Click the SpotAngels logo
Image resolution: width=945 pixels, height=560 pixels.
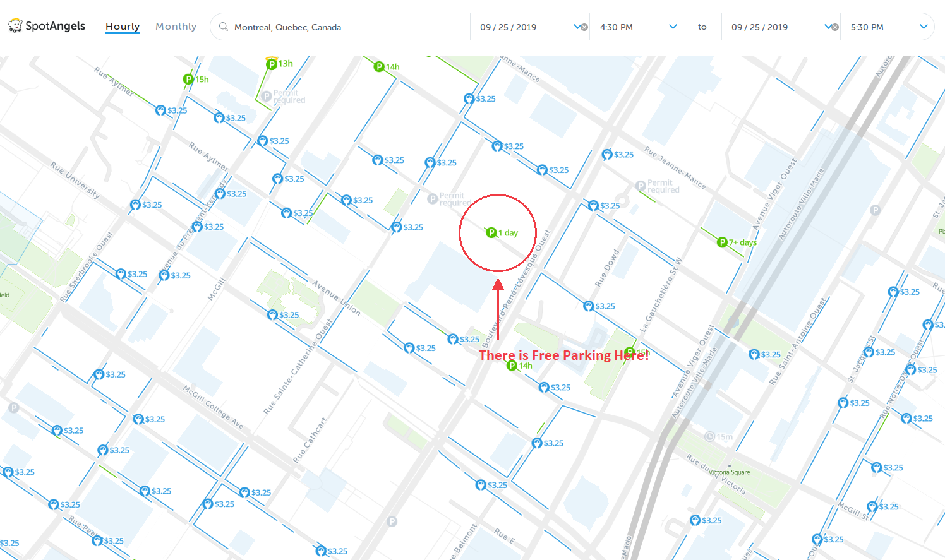point(47,26)
